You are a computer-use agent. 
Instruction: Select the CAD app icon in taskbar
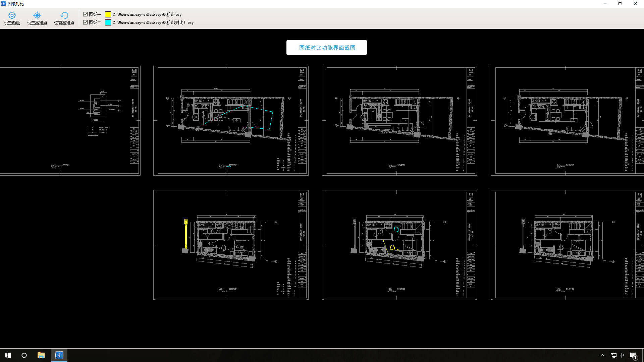[59, 355]
